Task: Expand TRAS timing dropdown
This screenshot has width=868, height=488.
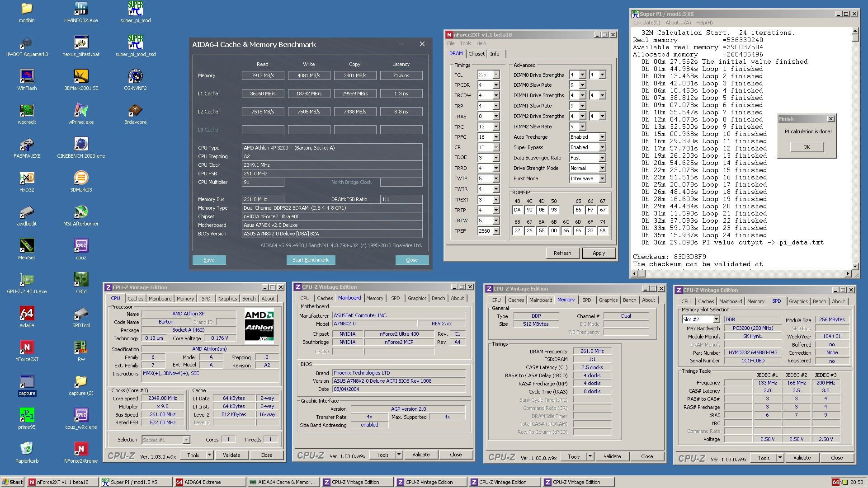Action: pyautogui.click(x=496, y=116)
